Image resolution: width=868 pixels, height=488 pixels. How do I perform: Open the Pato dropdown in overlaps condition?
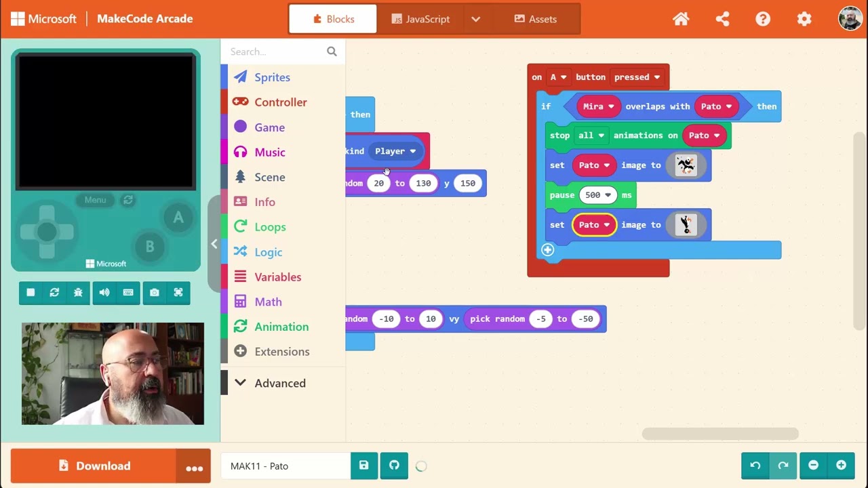coord(717,106)
